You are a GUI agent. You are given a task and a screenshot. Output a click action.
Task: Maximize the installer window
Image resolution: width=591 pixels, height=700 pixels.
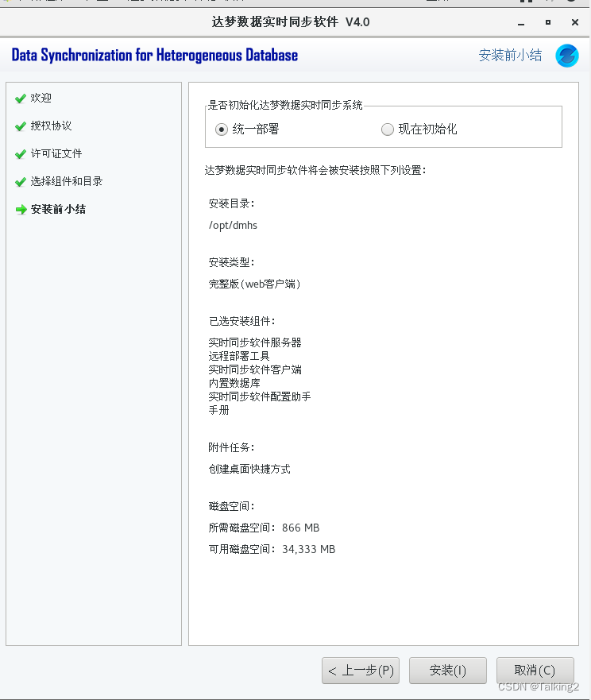[547, 22]
